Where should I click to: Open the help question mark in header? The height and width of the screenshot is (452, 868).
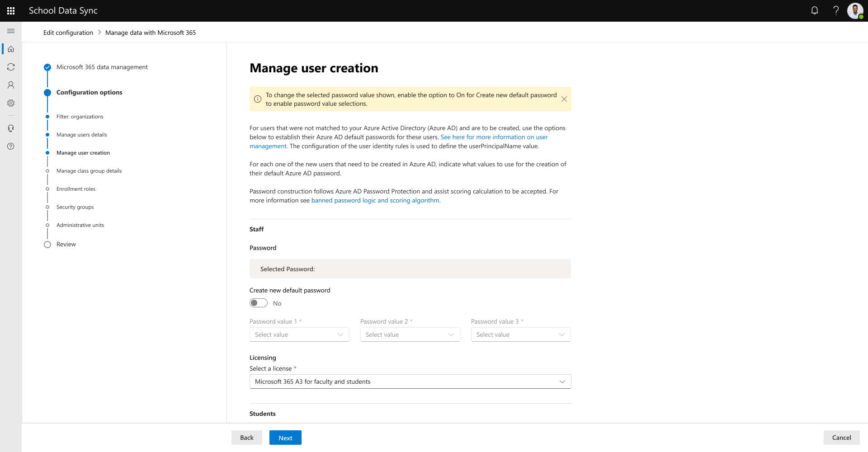[x=836, y=10]
